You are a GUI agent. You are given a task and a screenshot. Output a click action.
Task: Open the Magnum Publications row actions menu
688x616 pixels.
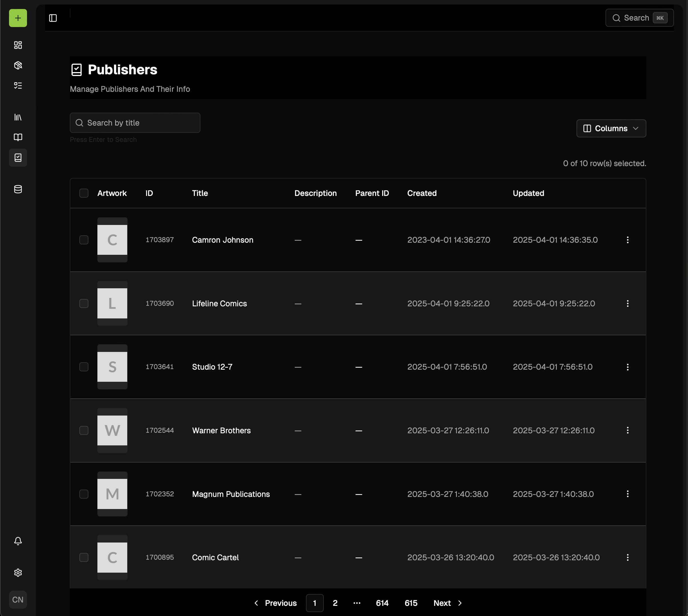[627, 494]
